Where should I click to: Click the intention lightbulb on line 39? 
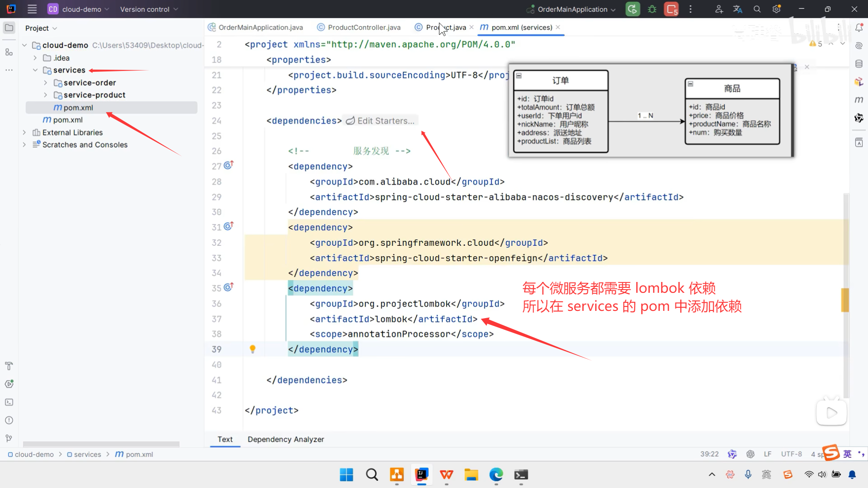pyautogui.click(x=253, y=349)
